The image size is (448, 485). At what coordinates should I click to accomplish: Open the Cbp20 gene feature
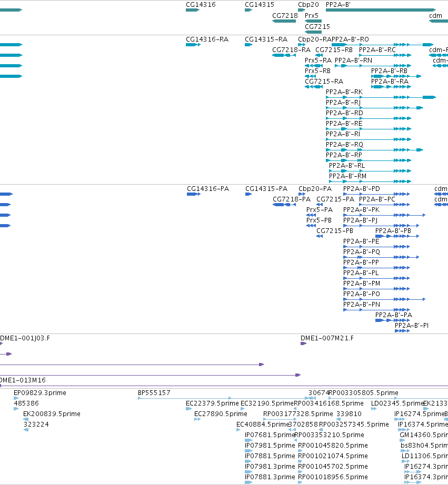[302, 10]
